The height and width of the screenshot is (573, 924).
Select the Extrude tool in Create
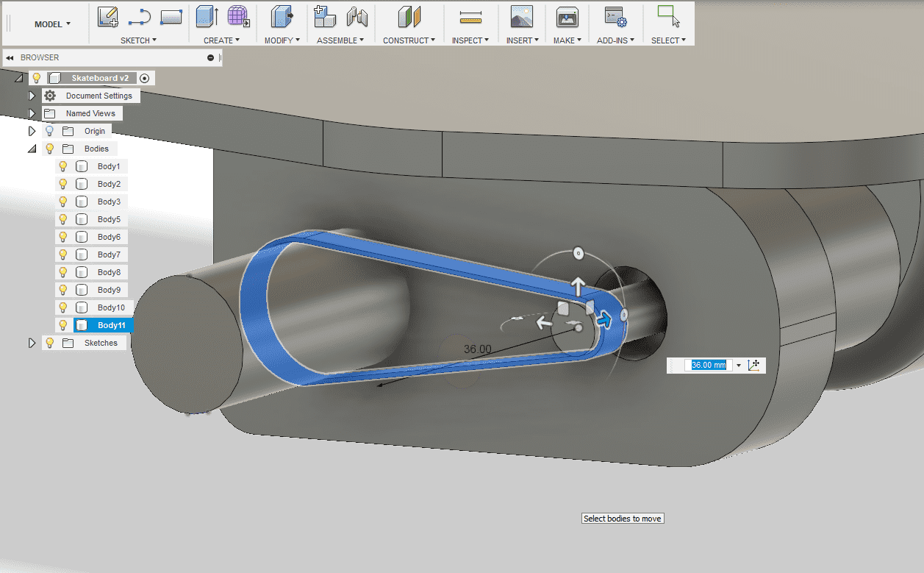[207, 17]
